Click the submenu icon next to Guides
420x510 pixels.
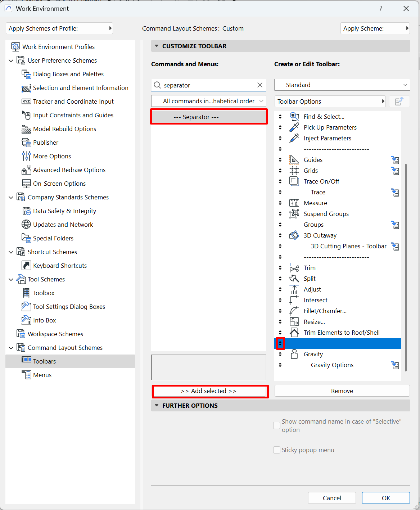coord(395,160)
